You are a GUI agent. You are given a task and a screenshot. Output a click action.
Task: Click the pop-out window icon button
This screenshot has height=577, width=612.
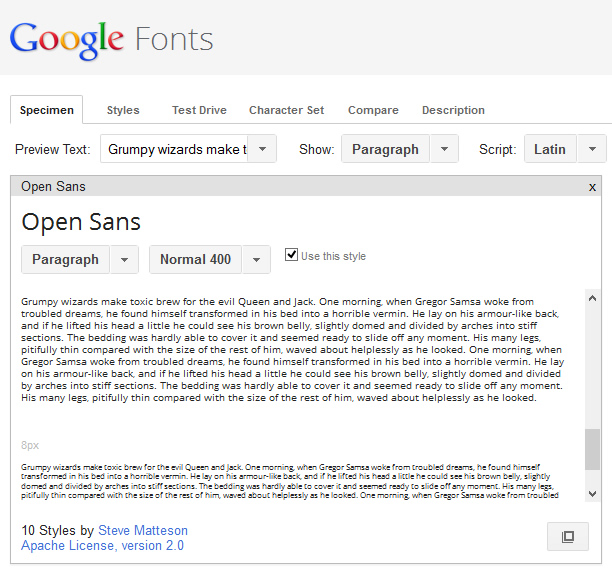[x=568, y=536]
